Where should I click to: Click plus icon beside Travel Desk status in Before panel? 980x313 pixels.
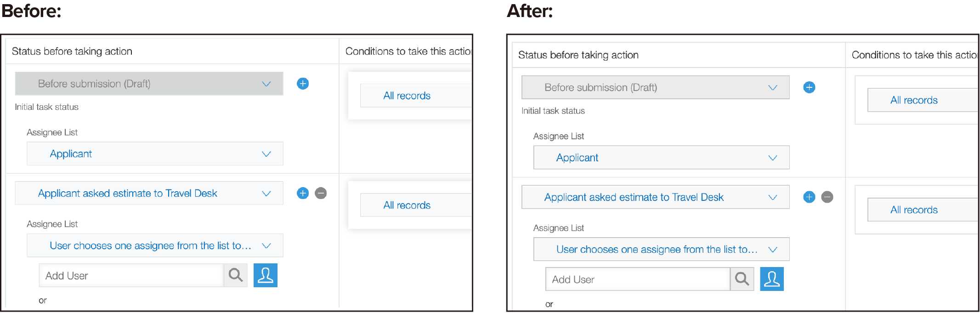303,193
